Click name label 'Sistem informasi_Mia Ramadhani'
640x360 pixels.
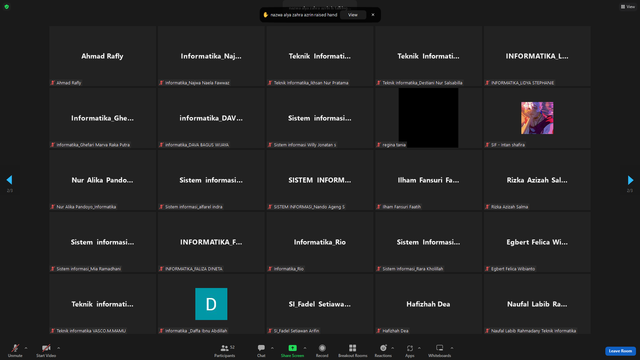[89, 269]
